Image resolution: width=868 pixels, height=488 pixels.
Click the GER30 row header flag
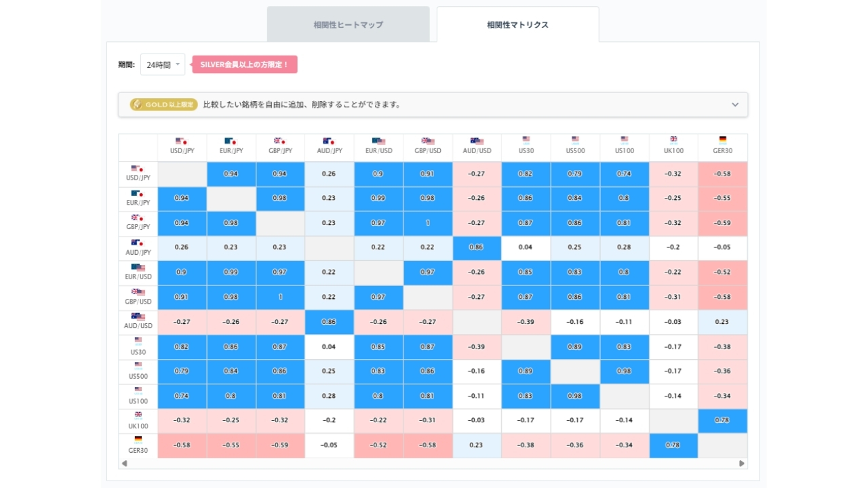point(138,439)
